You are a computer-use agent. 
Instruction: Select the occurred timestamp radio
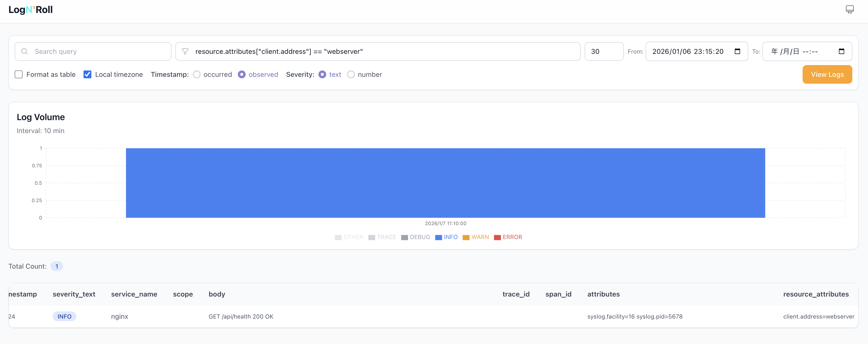196,74
